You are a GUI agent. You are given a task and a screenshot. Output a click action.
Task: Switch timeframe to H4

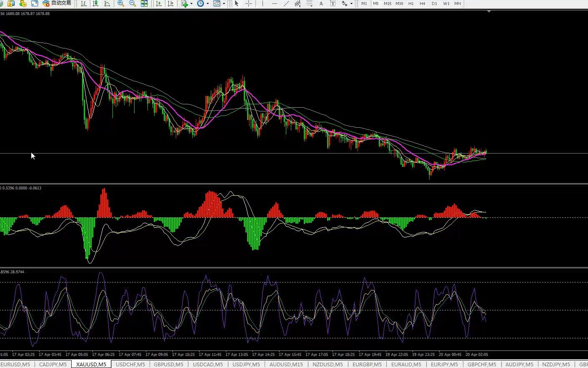click(x=423, y=3)
